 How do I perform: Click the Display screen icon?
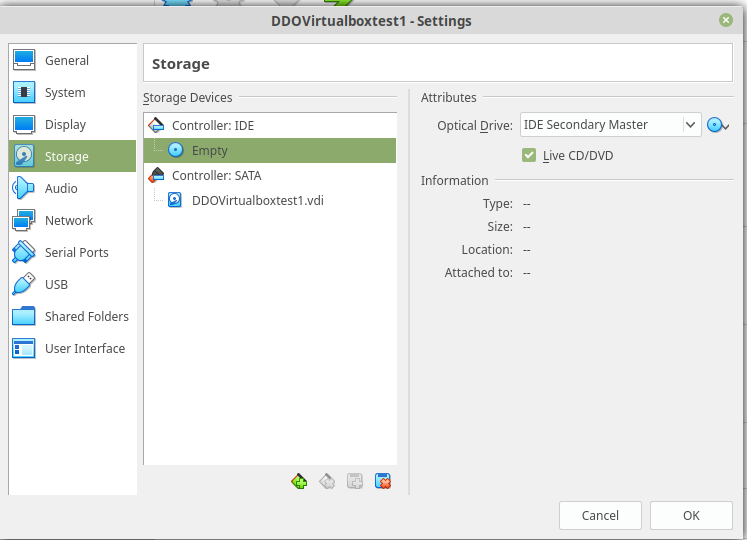click(24, 124)
